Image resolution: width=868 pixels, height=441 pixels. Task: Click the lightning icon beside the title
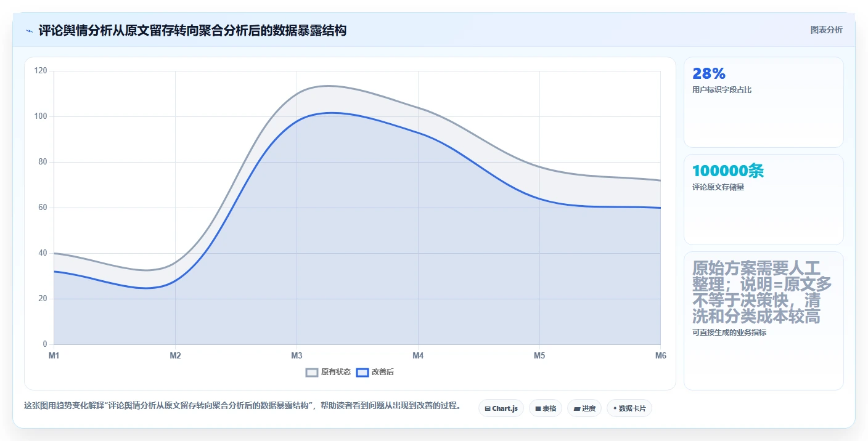pos(29,31)
